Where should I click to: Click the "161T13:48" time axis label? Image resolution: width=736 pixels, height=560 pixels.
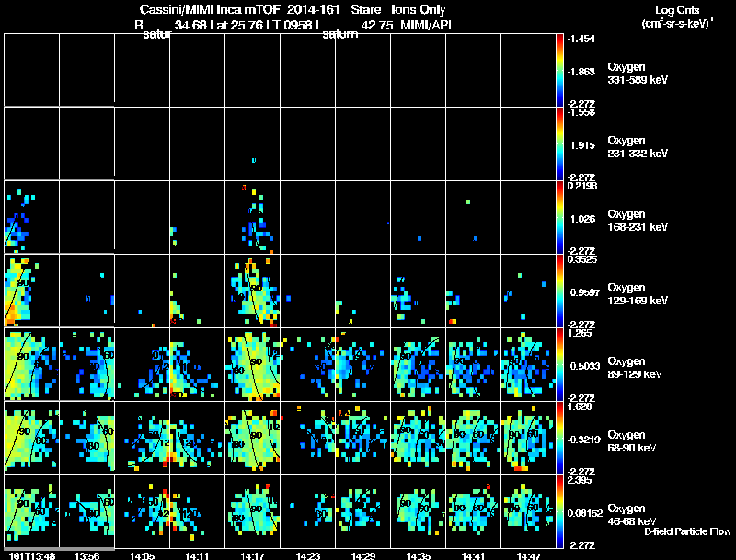coord(31,556)
